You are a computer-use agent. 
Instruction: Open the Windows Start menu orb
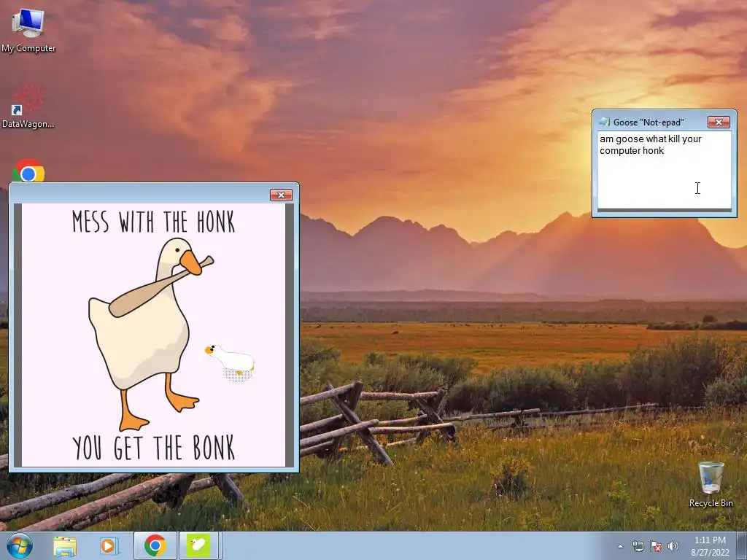pos(20,545)
